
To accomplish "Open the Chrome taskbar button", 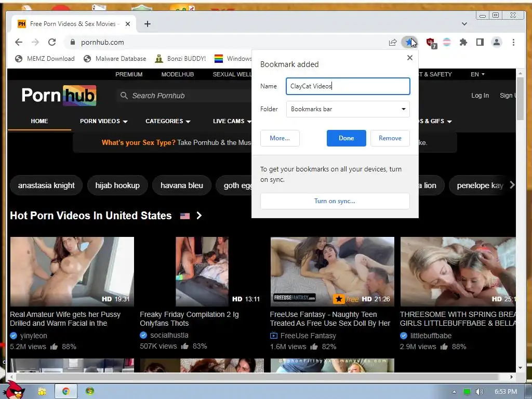I will pyautogui.click(x=66, y=392).
